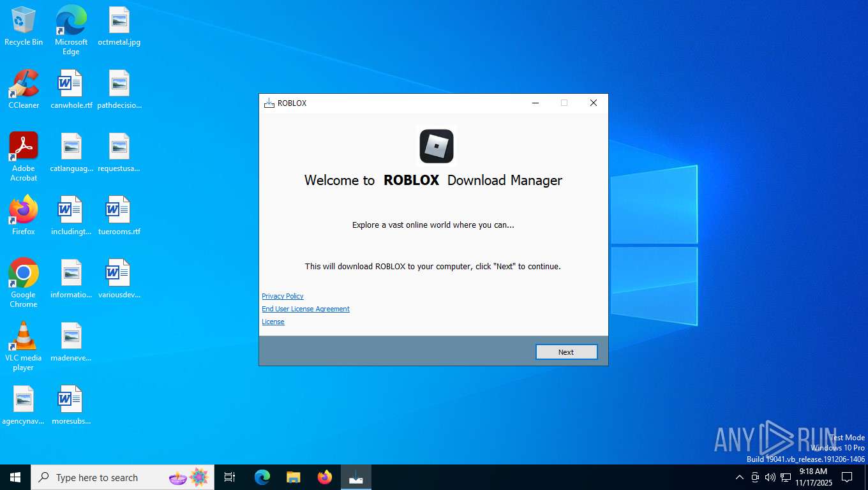
Task: Select the Google Chrome desktop shortcut
Action: click(x=24, y=283)
